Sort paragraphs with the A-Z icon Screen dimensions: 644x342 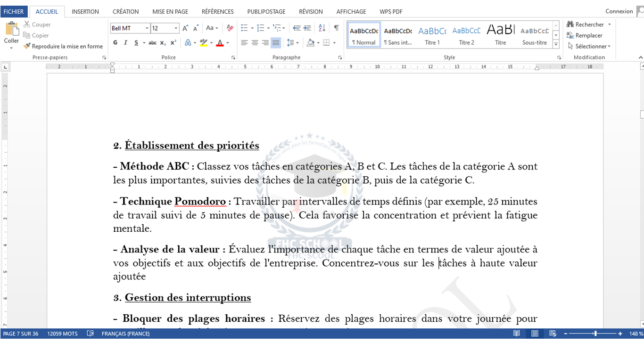322,28
